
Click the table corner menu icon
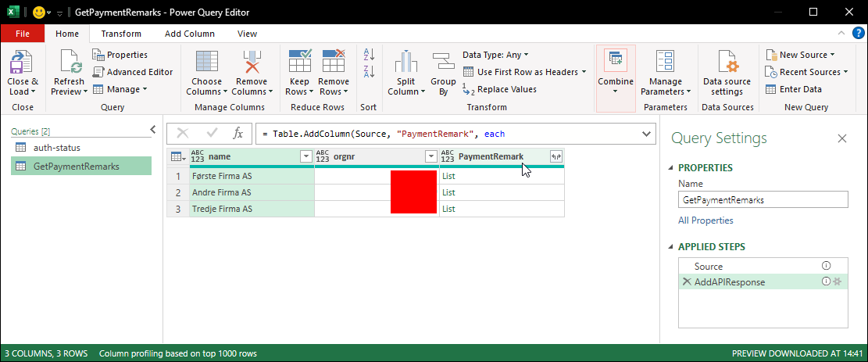177,157
